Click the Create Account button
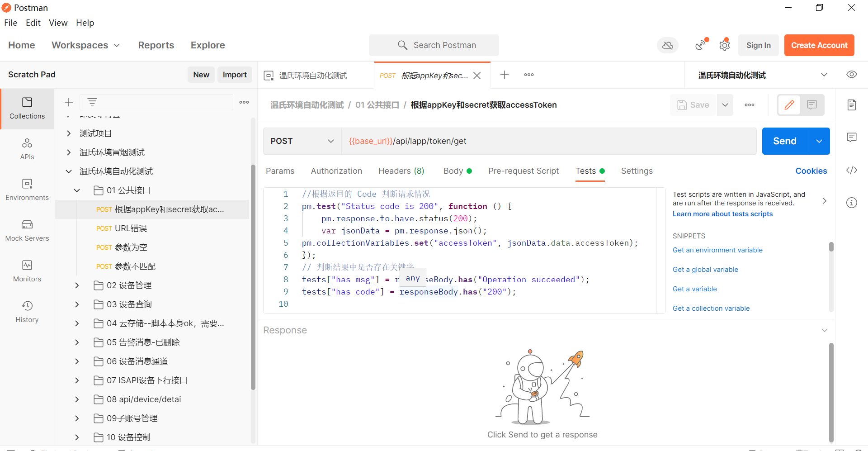Viewport: 868px width, 451px height. (819, 45)
